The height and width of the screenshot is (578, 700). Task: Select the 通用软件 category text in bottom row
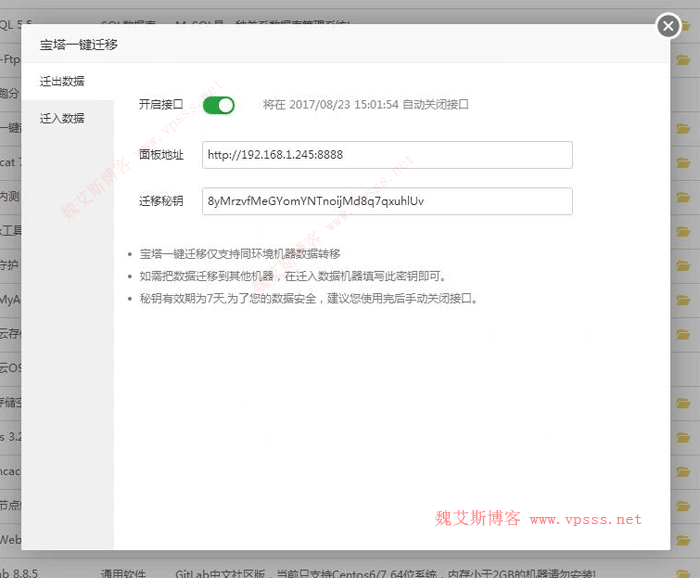click(x=125, y=573)
